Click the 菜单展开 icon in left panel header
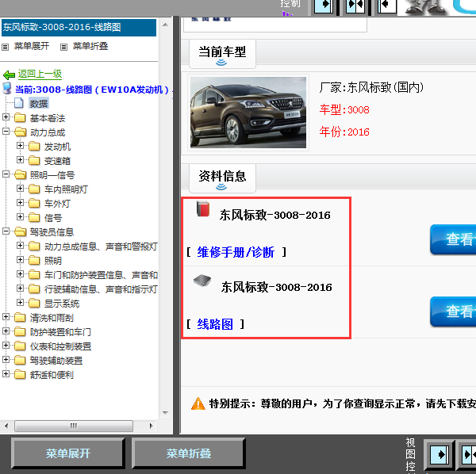476x474 pixels. coord(6,47)
